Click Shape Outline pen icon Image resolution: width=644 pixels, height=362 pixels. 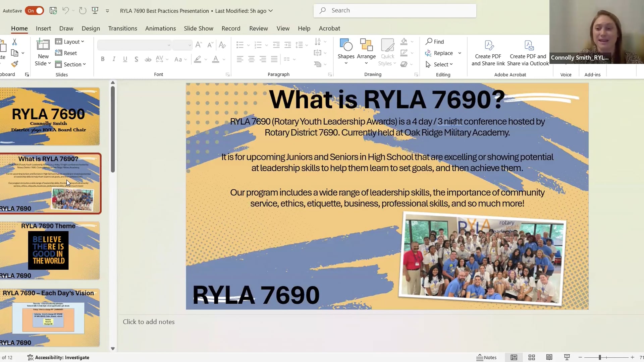(404, 53)
